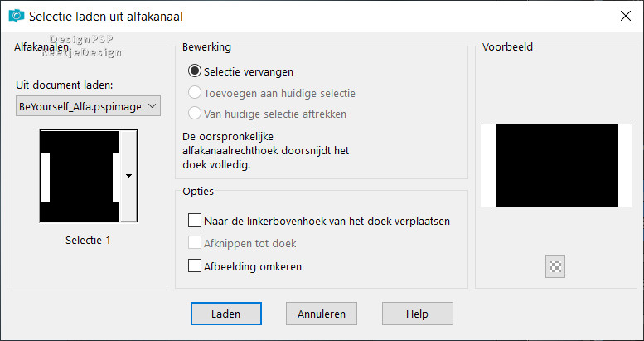Expand the alpha channel selection thumbnail arrow
Image resolution: width=644 pixels, height=341 pixels.
click(x=128, y=176)
